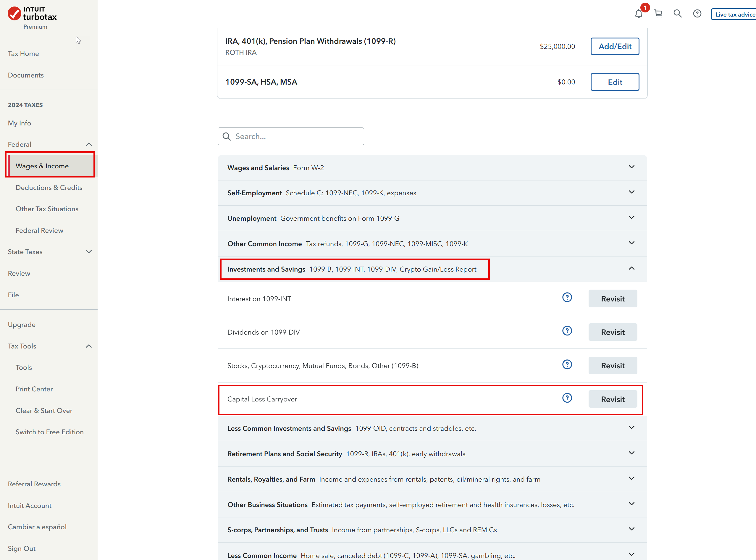
Task: Expand Retirement Plans and Social Security section
Action: point(631,453)
